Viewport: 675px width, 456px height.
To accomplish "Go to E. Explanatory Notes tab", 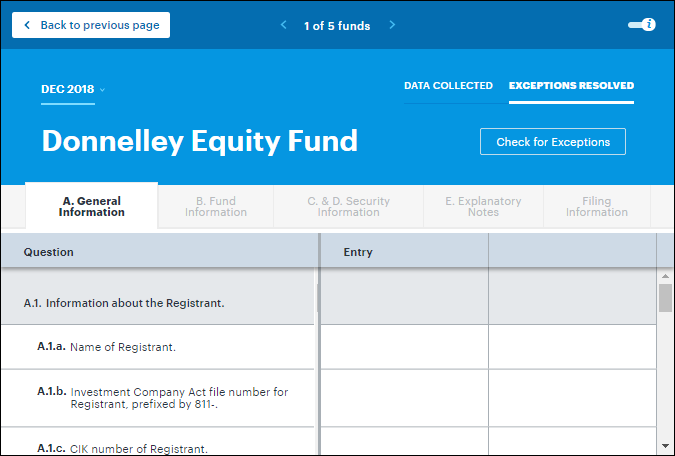I will pyautogui.click(x=483, y=207).
